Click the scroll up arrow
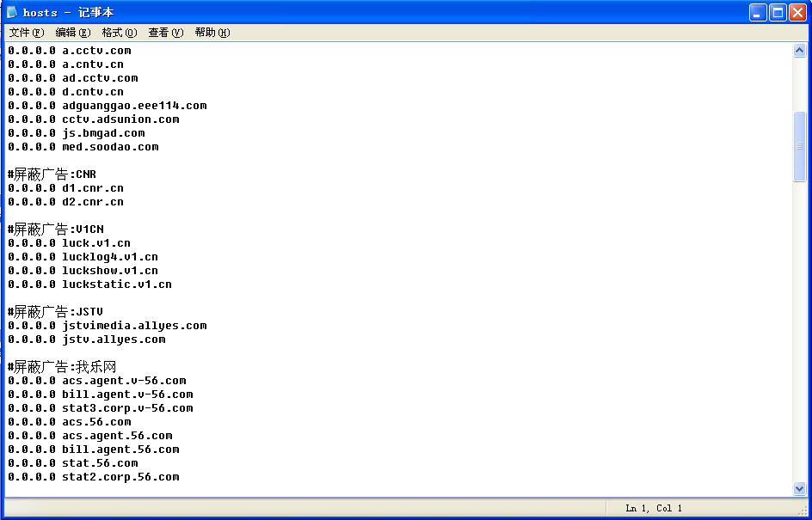The height and width of the screenshot is (520, 812). [799, 50]
